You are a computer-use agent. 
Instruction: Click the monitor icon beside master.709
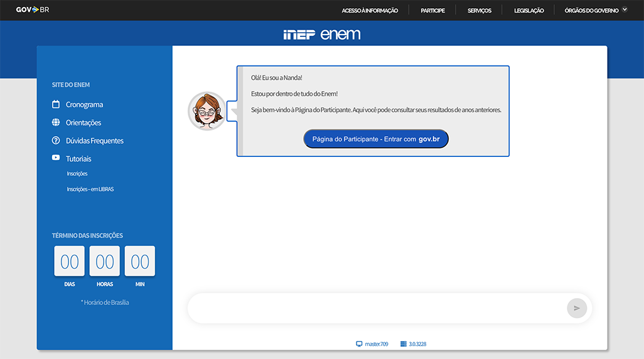(359, 344)
